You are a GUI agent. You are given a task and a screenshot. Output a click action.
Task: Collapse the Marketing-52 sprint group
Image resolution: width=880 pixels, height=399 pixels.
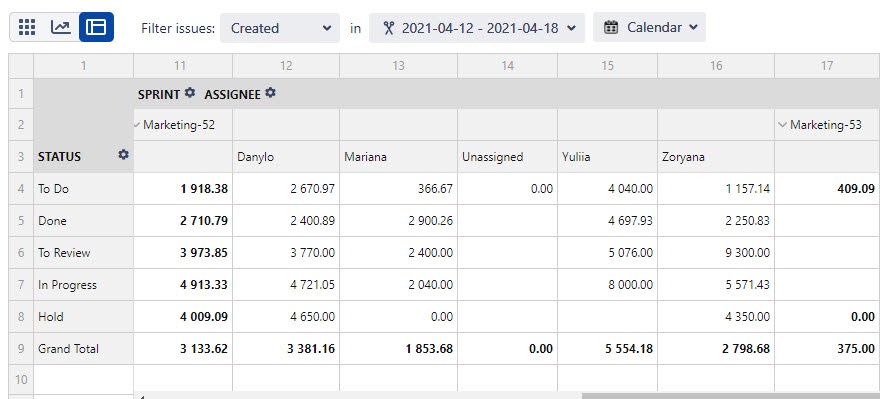point(137,125)
